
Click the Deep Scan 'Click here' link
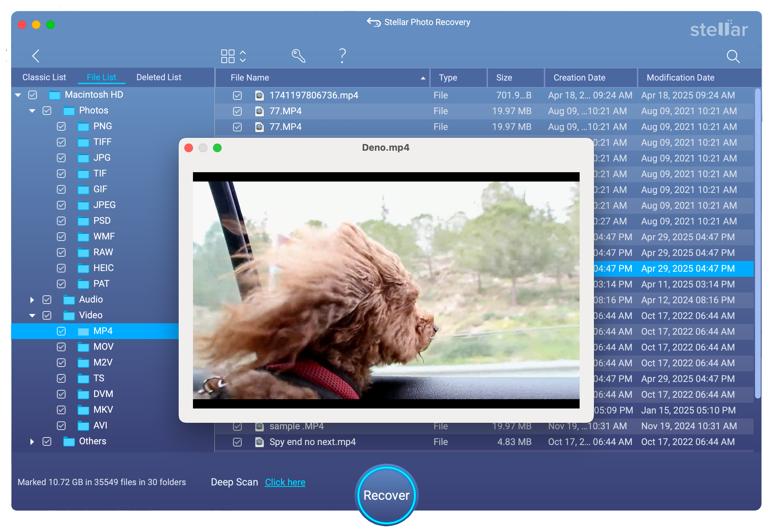[285, 482]
